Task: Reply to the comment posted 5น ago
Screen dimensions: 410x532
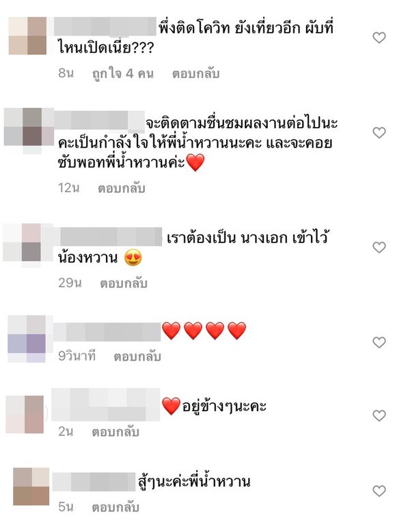Action: point(115,507)
